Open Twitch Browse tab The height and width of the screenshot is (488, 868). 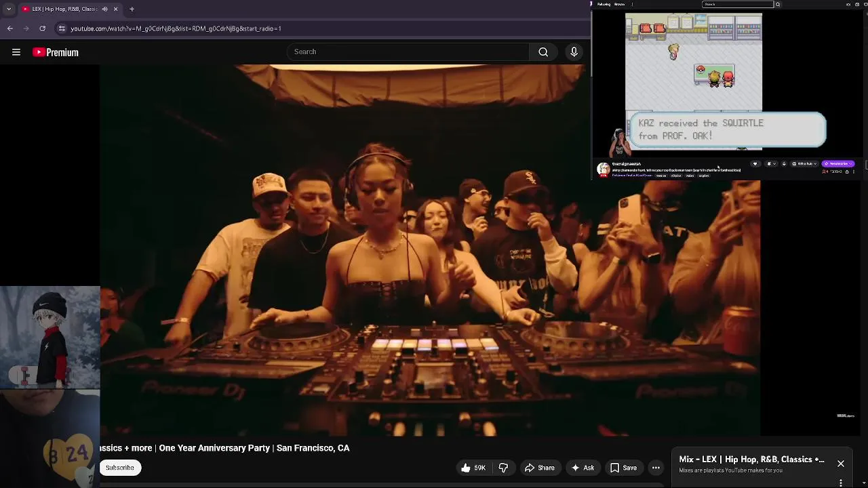[x=619, y=4]
